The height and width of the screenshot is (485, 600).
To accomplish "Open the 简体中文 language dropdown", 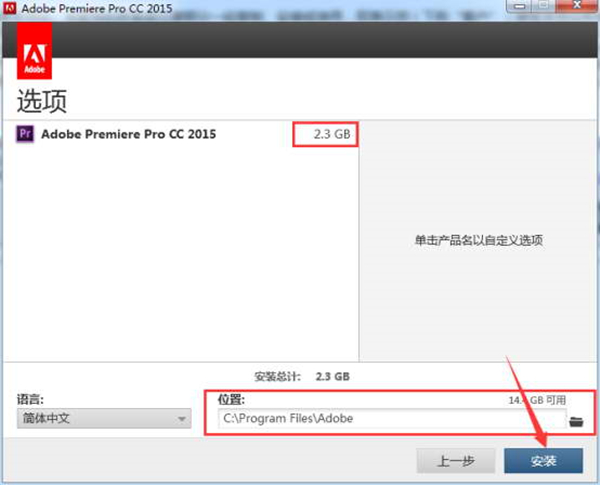I will click(x=104, y=418).
